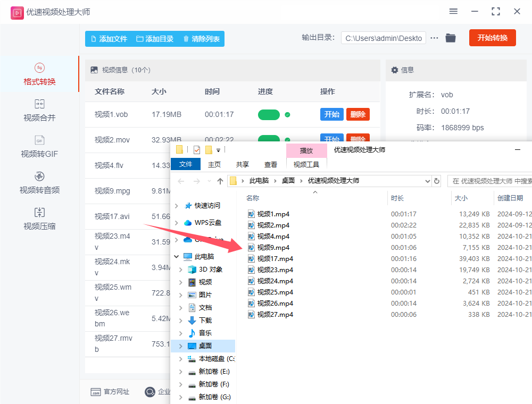Click the 音乐 note icon in the tree
This screenshot has width=532, height=404.
pos(192,333)
